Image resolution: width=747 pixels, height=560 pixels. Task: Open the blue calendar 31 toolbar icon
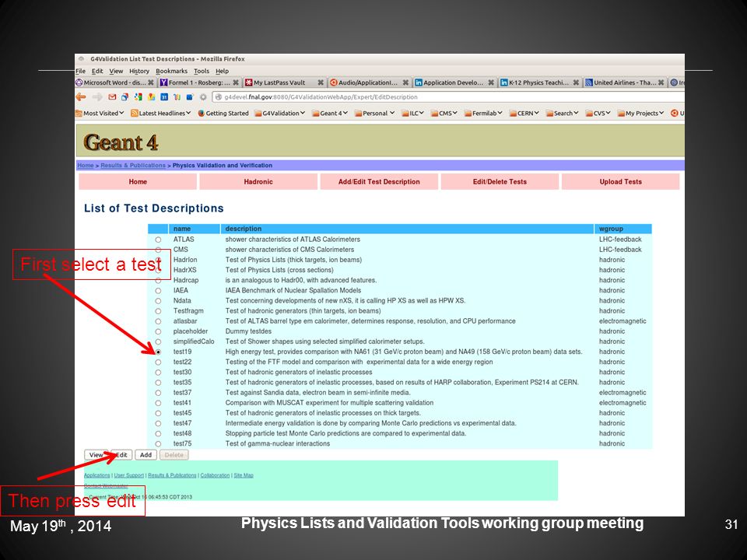(164, 97)
